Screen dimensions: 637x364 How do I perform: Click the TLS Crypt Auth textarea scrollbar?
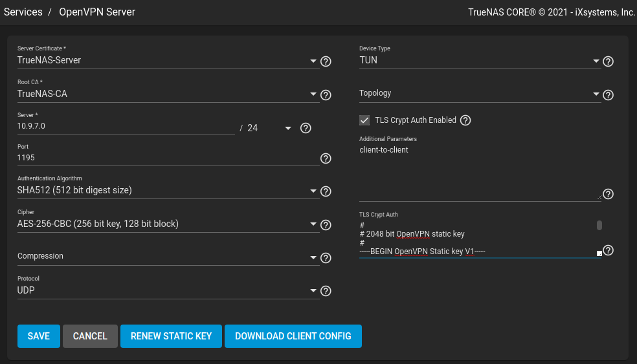(x=599, y=225)
